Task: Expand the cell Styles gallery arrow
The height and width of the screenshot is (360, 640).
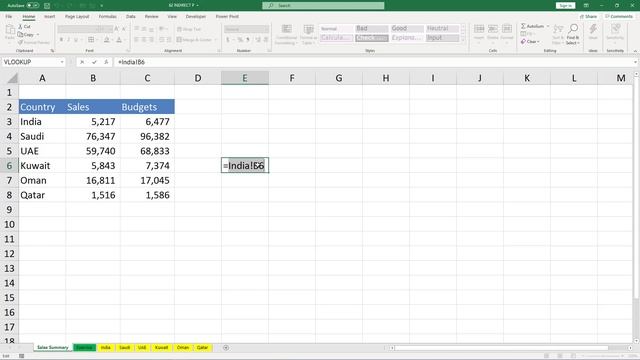Action: pos(463,40)
